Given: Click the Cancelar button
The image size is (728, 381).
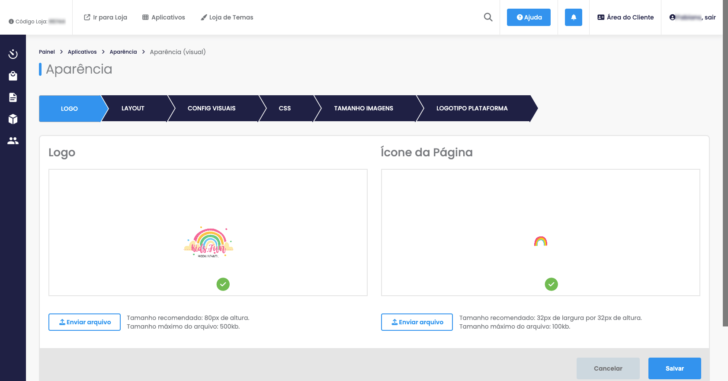Looking at the screenshot, I should pyautogui.click(x=608, y=368).
